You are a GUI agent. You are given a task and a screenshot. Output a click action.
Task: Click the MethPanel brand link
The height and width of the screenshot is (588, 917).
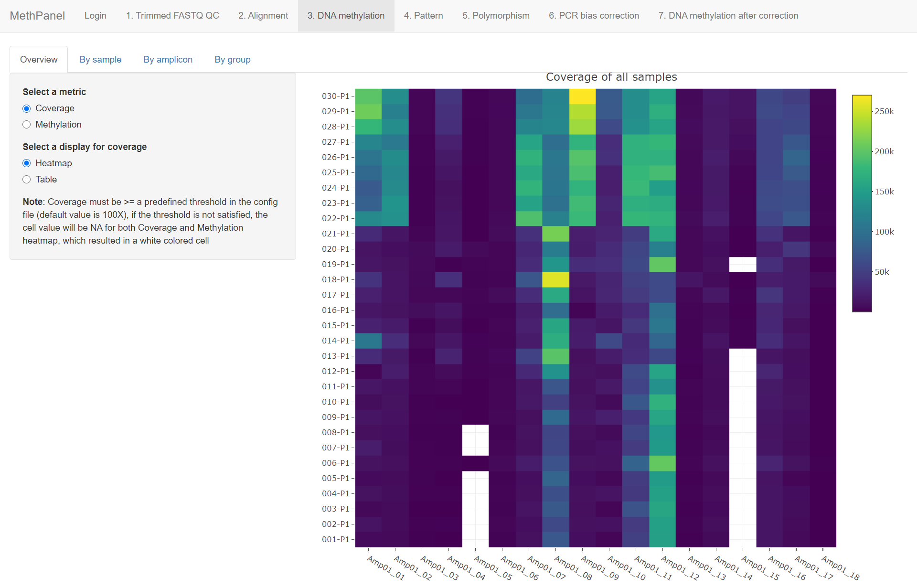(x=37, y=16)
